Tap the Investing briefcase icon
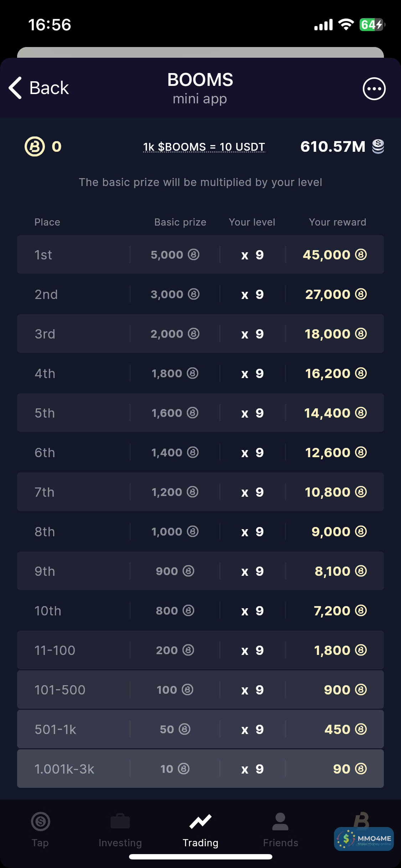This screenshot has height=868, width=401. [x=120, y=821]
